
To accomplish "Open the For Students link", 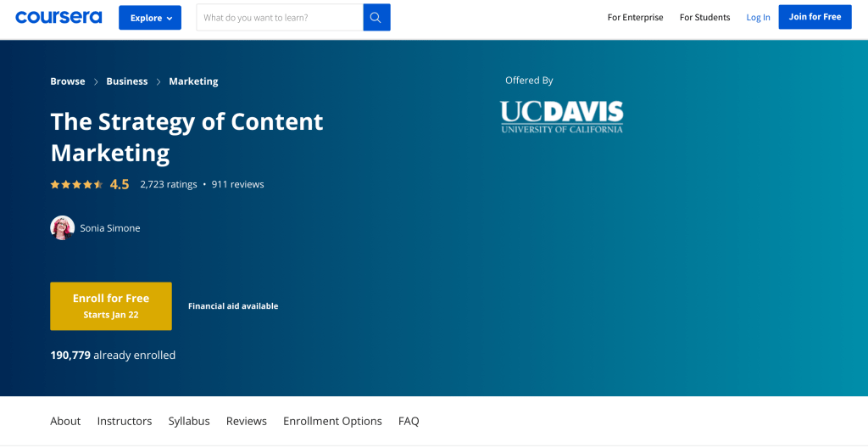I will tap(704, 17).
